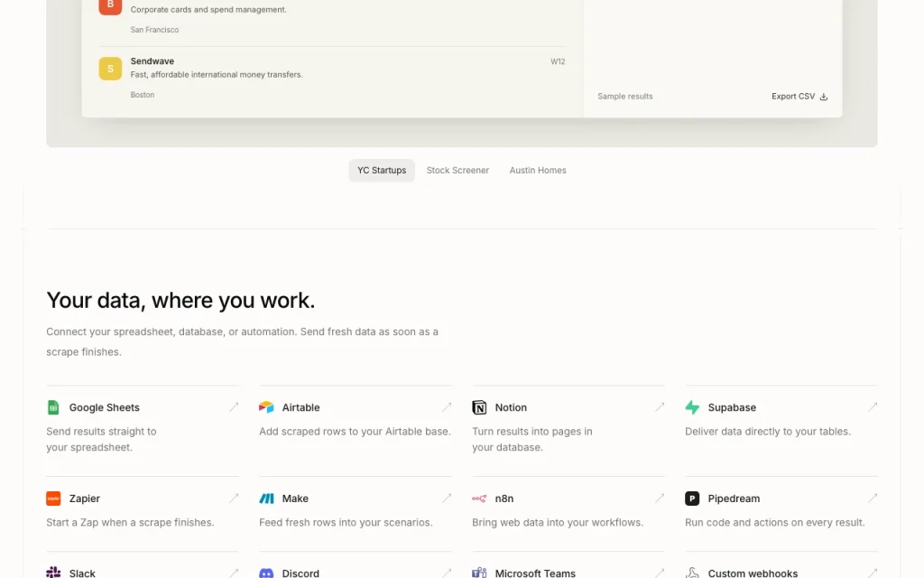The height and width of the screenshot is (578, 924).
Task: Click the Pipedream icon
Action: point(692,499)
